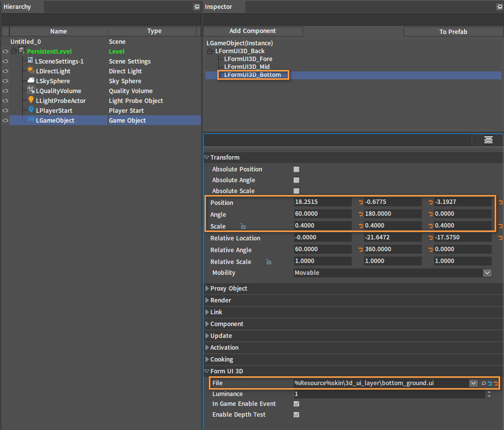Switch to the Hierarchy tab
The height and width of the screenshot is (430, 504).
pos(22,7)
